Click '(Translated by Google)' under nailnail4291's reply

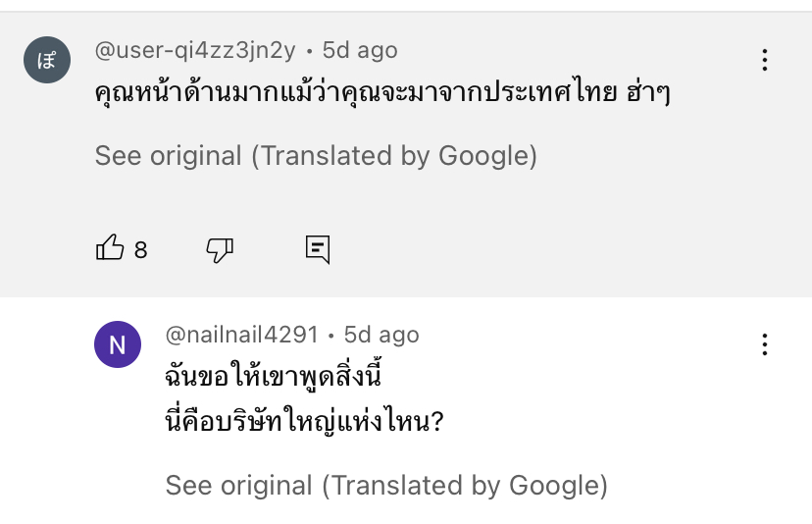(465, 486)
